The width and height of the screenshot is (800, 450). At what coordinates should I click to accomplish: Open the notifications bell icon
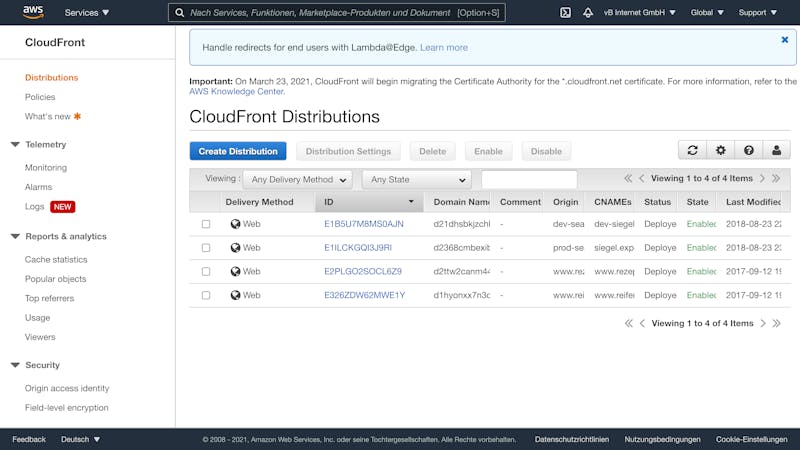[588, 12]
